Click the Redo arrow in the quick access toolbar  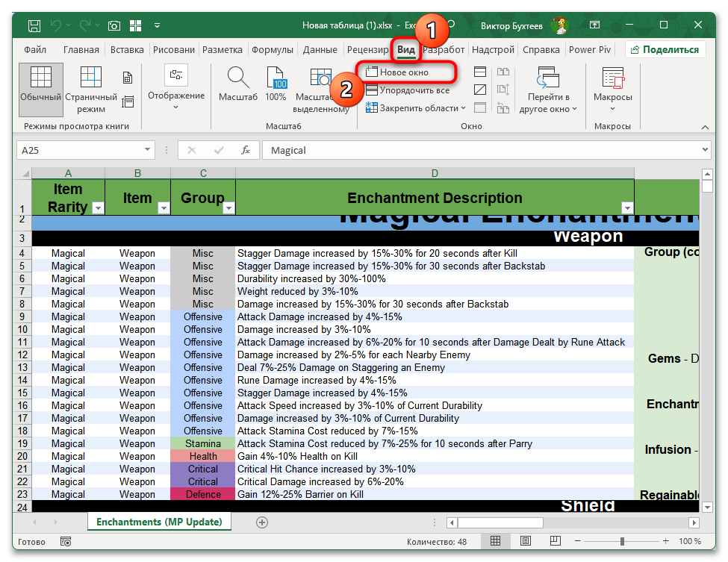[x=85, y=25]
